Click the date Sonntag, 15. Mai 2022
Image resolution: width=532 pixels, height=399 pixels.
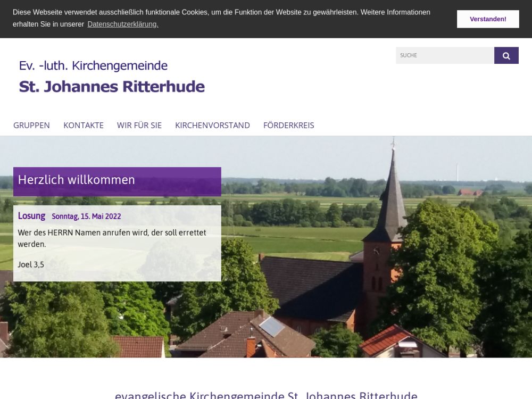pos(86,217)
